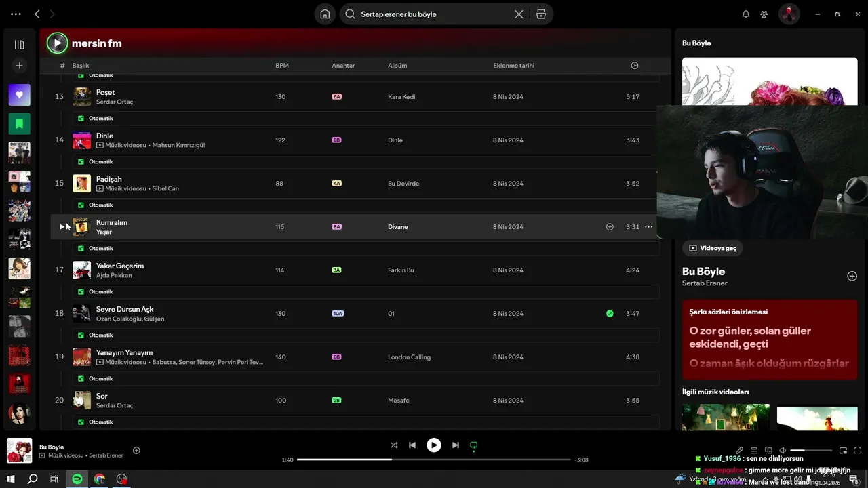Image resolution: width=868 pixels, height=488 pixels.
Task: Go back with the left arrow
Action: pyautogui.click(x=37, y=14)
